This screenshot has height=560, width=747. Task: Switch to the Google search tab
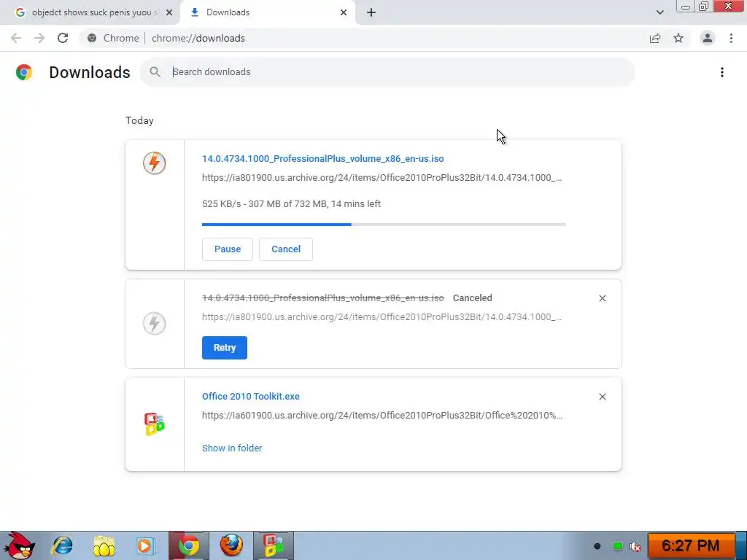click(x=90, y=12)
